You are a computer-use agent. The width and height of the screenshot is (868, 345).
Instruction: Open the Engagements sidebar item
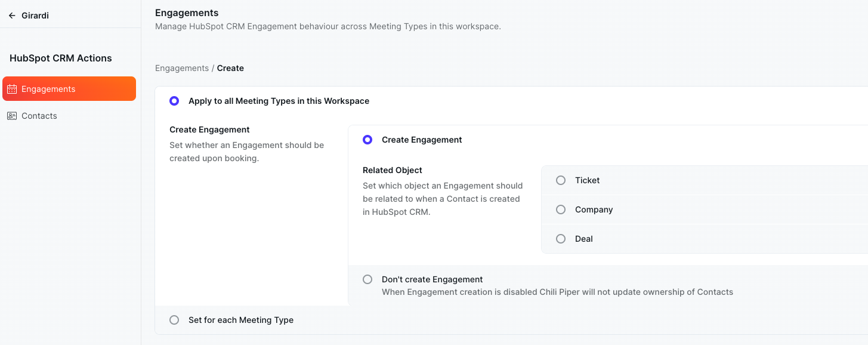[x=69, y=89]
